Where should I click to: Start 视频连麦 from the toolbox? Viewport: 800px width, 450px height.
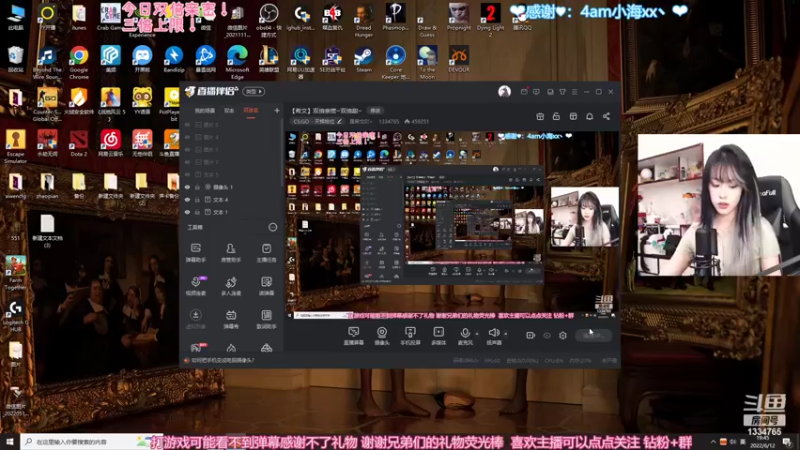195,286
